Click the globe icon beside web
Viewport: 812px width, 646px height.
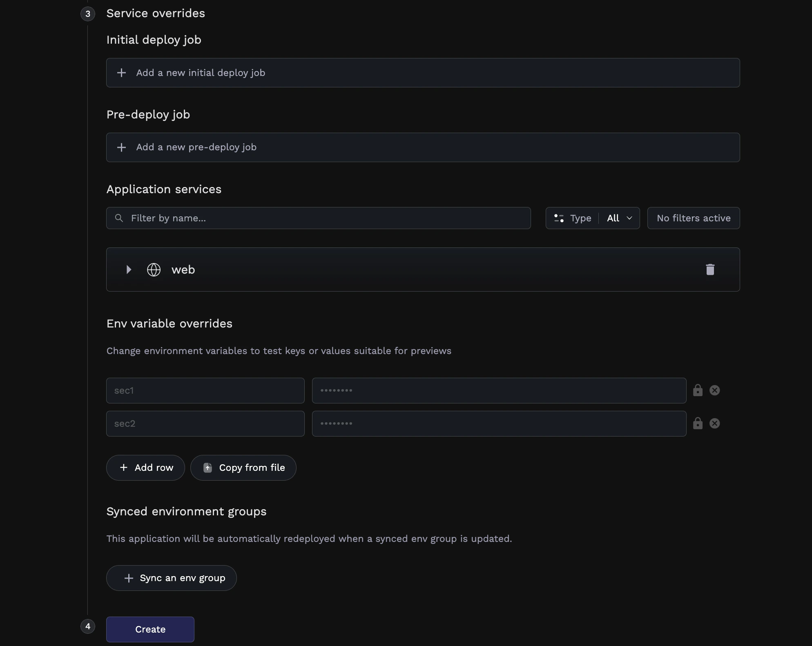(154, 270)
